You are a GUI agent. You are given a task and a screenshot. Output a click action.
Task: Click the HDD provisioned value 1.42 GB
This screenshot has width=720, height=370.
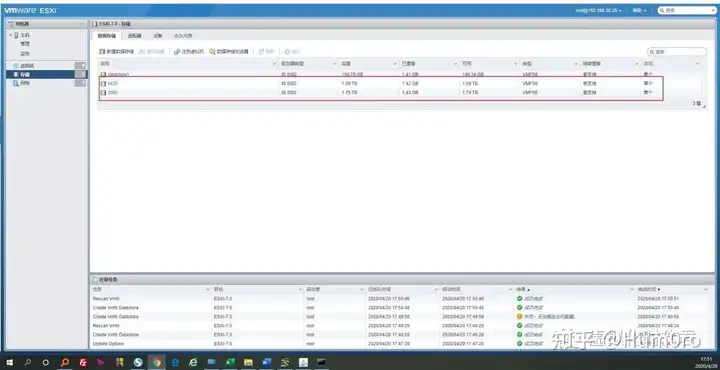410,84
